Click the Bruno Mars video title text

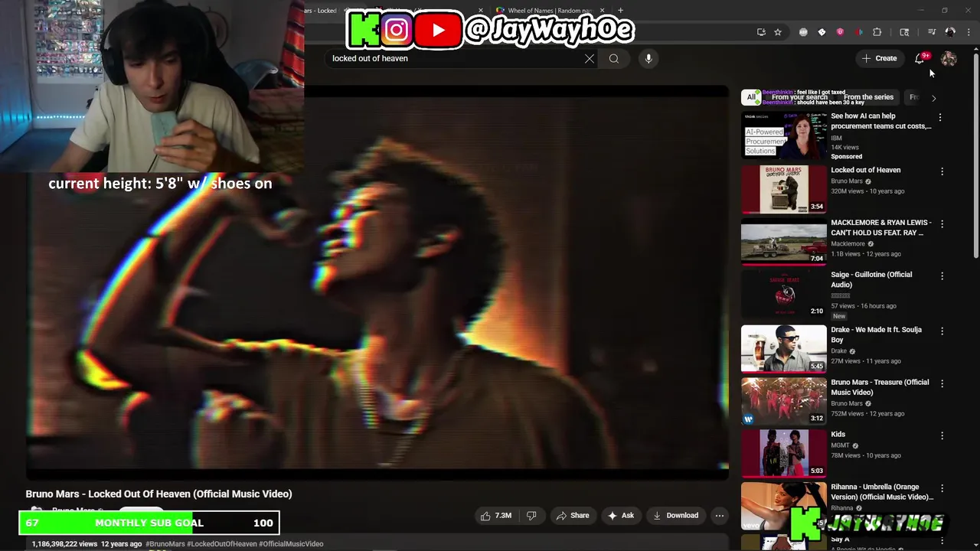coord(158,494)
